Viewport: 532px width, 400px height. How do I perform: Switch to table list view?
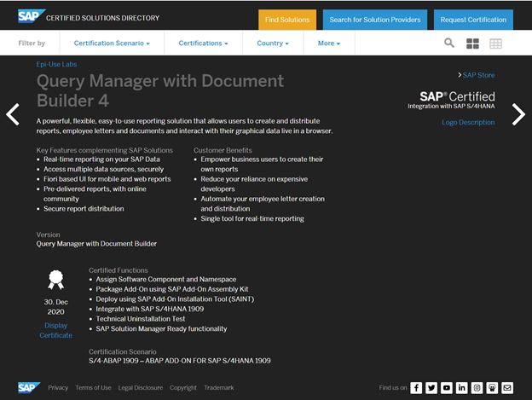(495, 43)
